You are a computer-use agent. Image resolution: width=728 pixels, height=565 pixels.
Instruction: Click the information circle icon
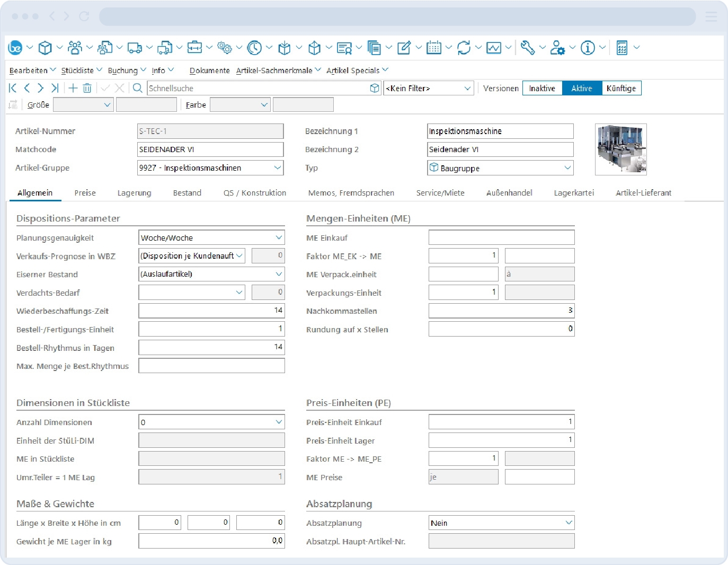(x=587, y=48)
